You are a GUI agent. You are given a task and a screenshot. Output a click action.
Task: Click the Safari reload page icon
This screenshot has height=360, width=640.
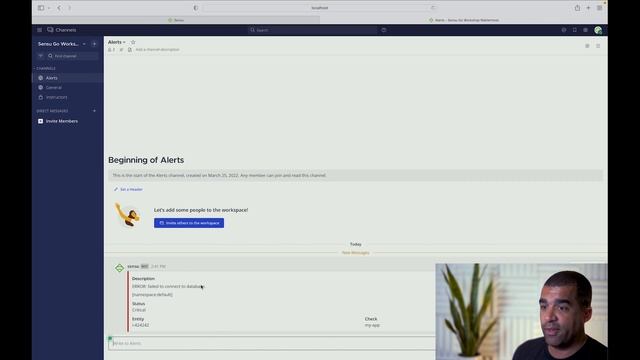tap(433, 8)
